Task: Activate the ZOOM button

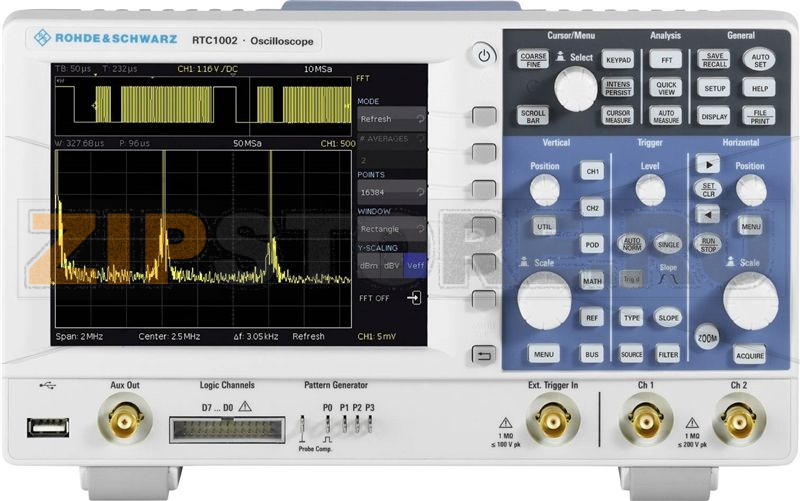Action: click(x=707, y=337)
